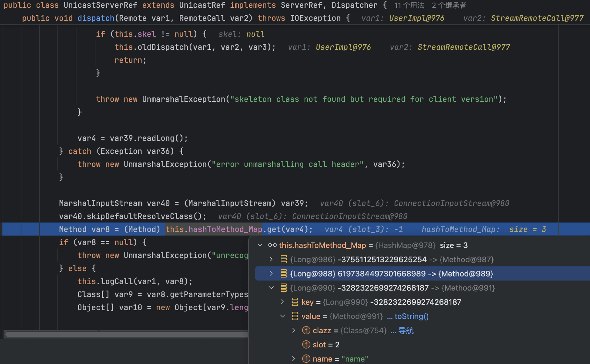This screenshot has height=364, width=590.
Task: Click the MarshalInputStream cast expression
Action: 230,203
